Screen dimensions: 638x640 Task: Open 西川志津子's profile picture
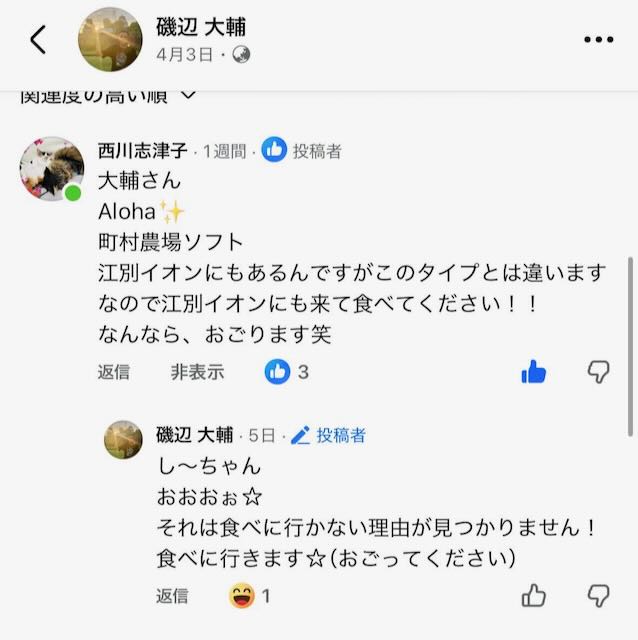tap(51, 168)
